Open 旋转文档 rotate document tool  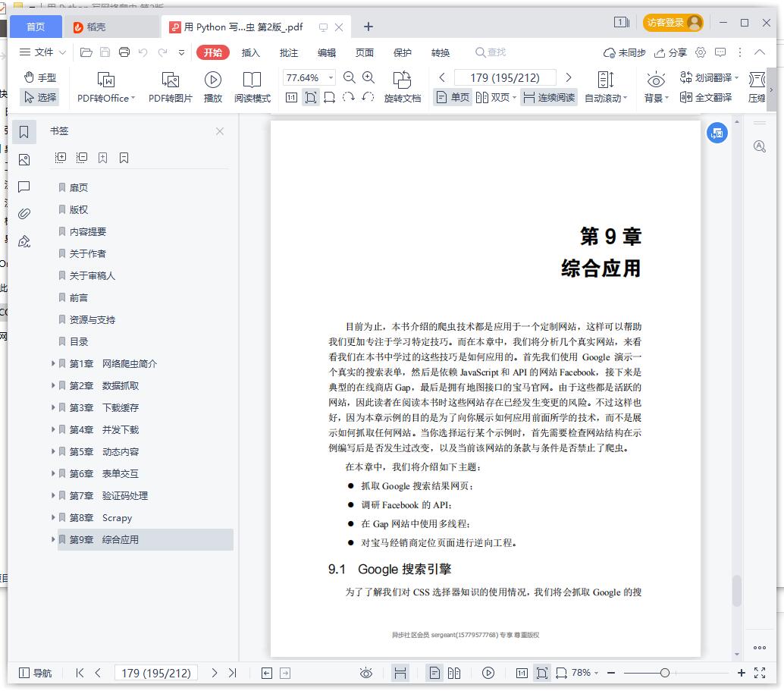[x=402, y=87]
